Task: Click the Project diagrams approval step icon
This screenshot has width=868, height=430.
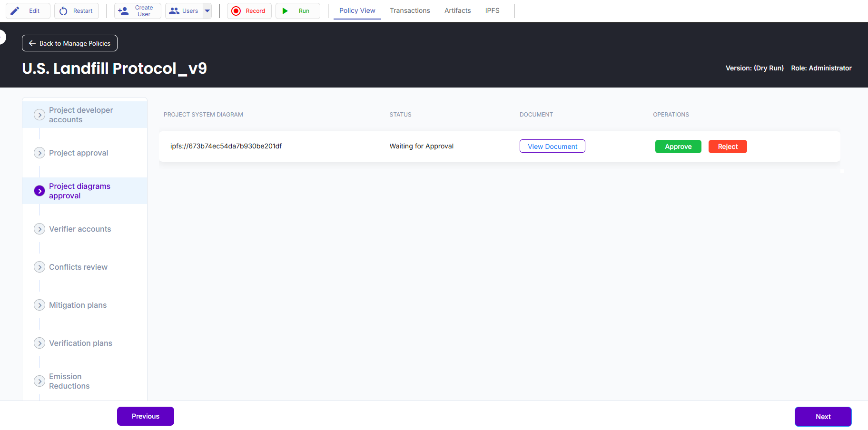Action: [39, 191]
